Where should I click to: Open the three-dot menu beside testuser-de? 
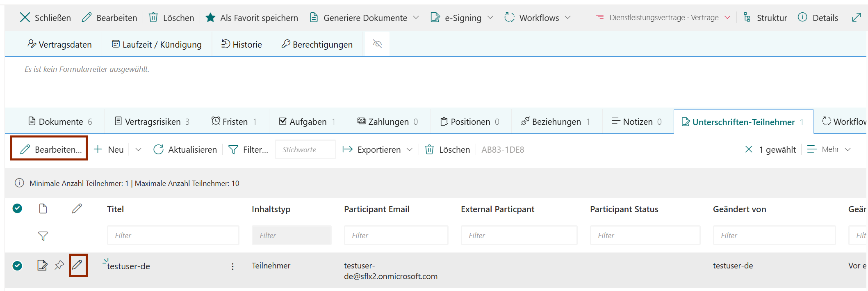click(232, 266)
